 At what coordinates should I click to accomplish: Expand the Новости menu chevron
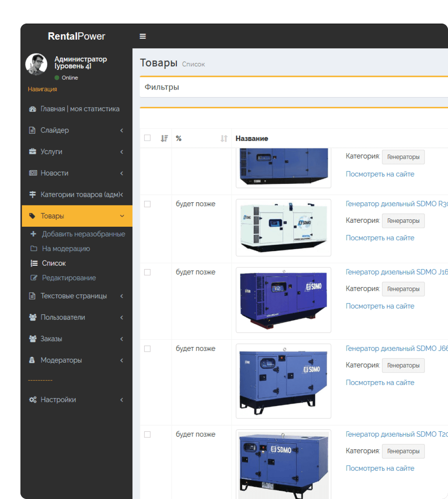[x=122, y=173]
